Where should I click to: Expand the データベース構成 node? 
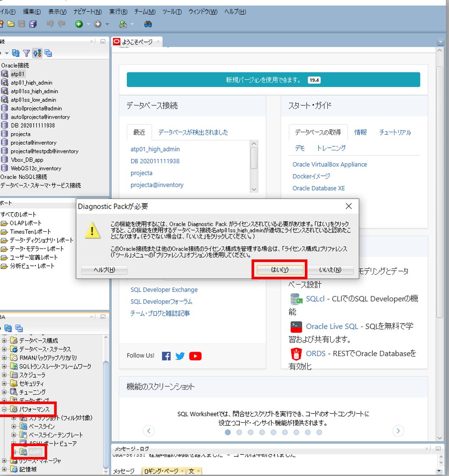tap(3, 340)
